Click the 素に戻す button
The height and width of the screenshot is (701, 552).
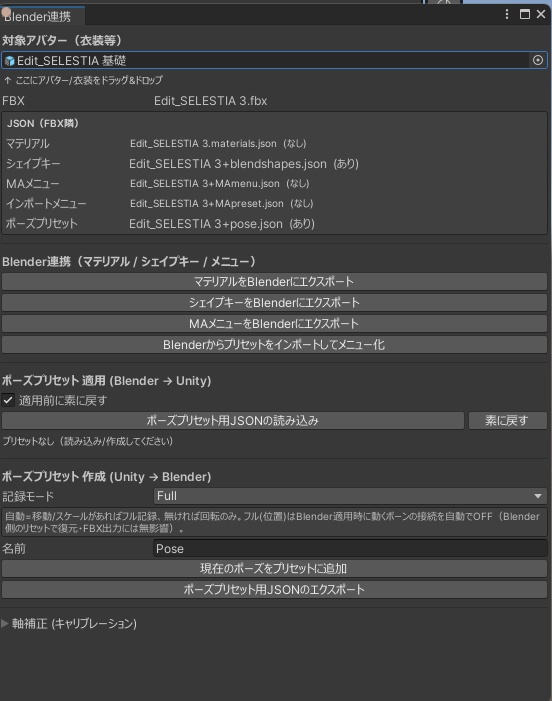(508, 420)
